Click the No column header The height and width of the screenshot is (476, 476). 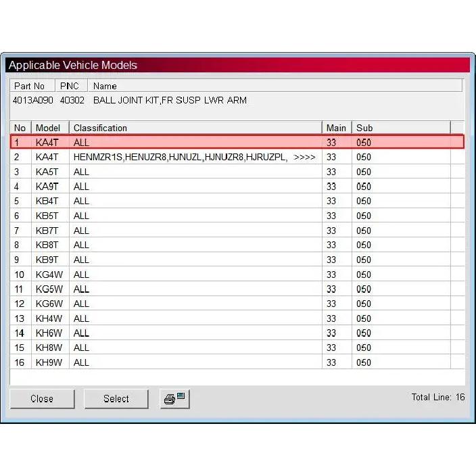(x=20, y=128)
